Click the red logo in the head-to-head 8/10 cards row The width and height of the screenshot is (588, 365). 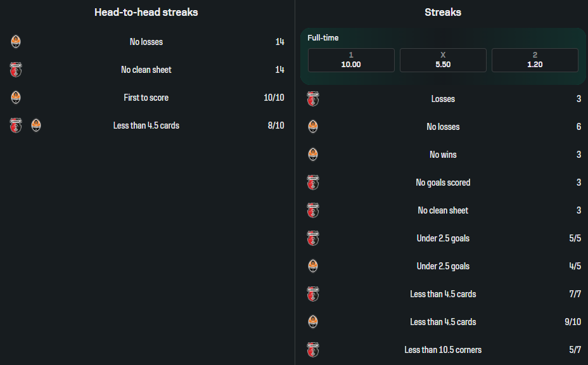coord(16,125)
